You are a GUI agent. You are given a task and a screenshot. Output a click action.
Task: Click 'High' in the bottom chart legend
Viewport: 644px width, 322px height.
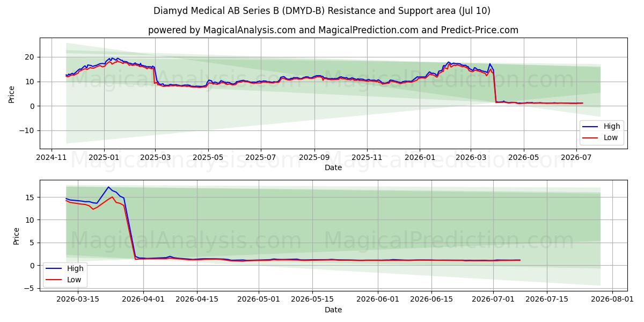pos(75,268)
